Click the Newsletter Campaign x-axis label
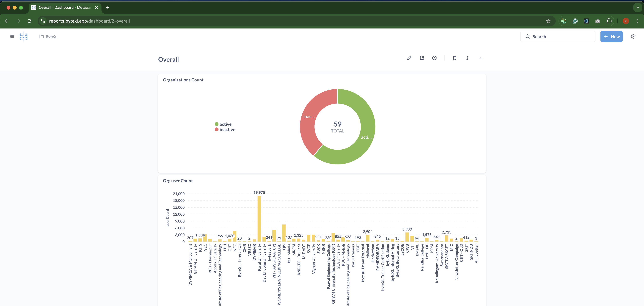 [457, 262]
